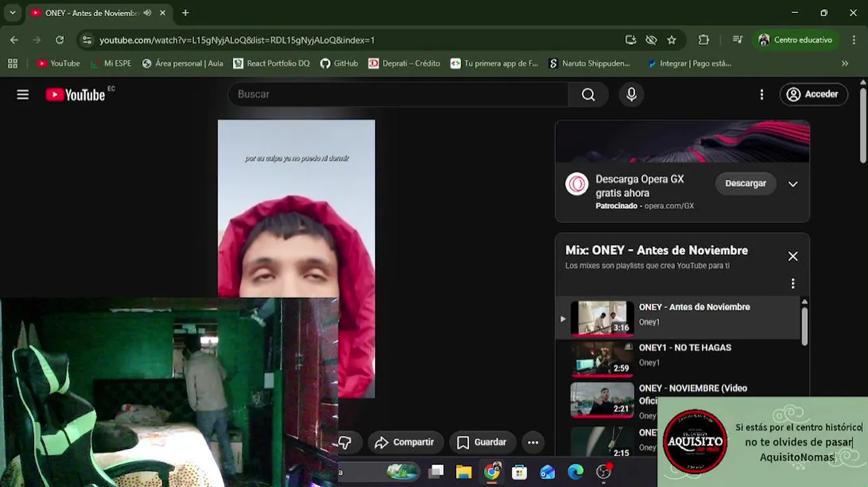Viewport: 868px width, 487px height.
Task: Go back with browser back arrow
Action: pos(14,40)
